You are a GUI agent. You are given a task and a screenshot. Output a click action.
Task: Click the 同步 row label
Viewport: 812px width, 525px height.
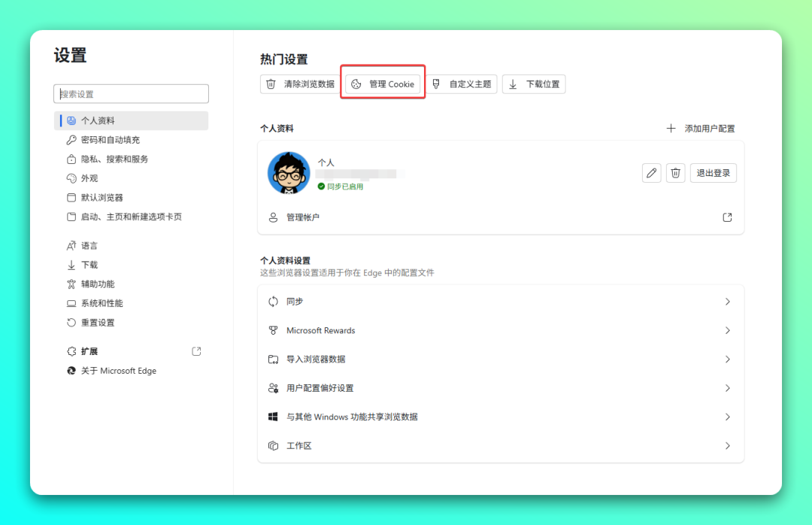[x=295, y=302]
